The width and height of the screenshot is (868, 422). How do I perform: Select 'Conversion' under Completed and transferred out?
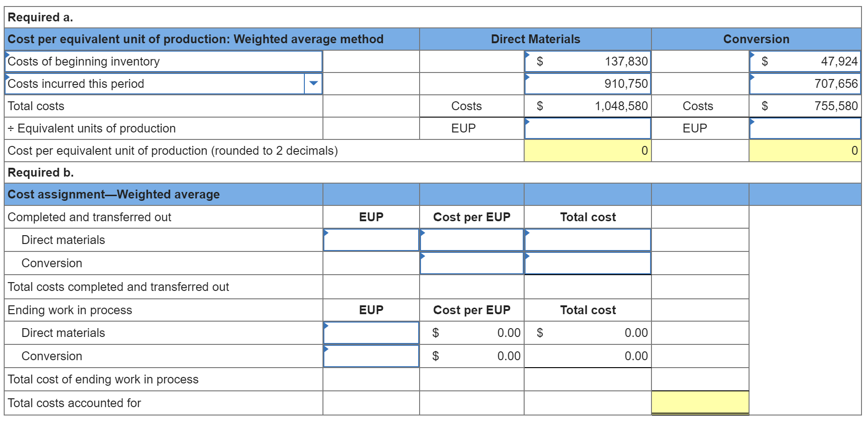coord(52,263)
